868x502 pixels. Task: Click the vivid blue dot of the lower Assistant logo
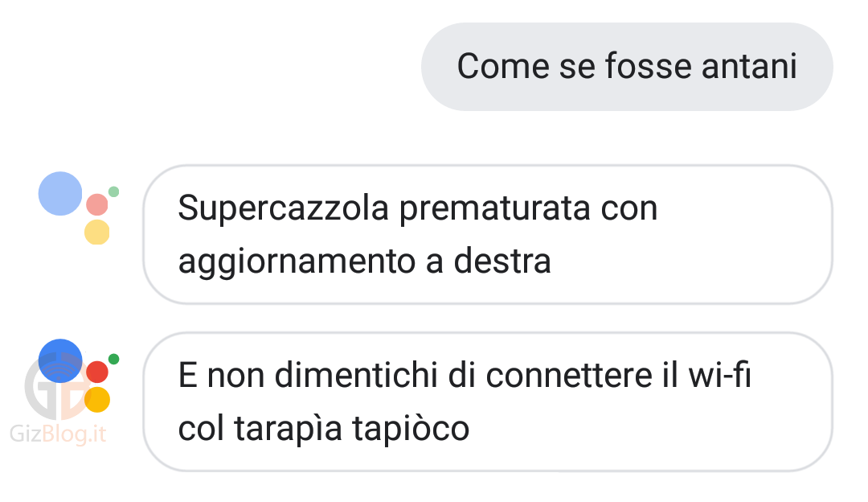[x=60, y=360]
